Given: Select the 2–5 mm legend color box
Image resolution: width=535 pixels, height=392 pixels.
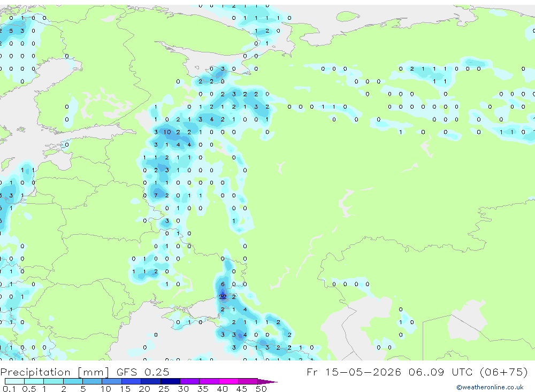Looking at the screenshot, I should coord(73,381).
